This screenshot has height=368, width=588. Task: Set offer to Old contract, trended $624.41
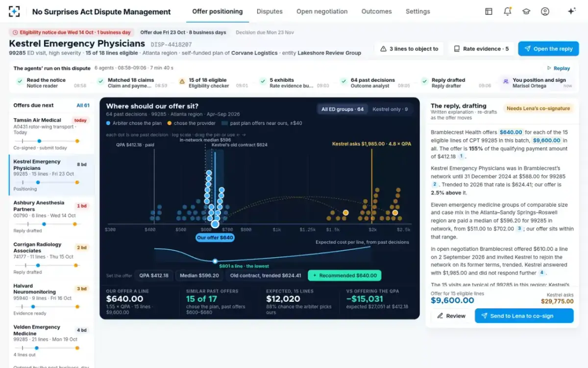(x=266, y=275)
